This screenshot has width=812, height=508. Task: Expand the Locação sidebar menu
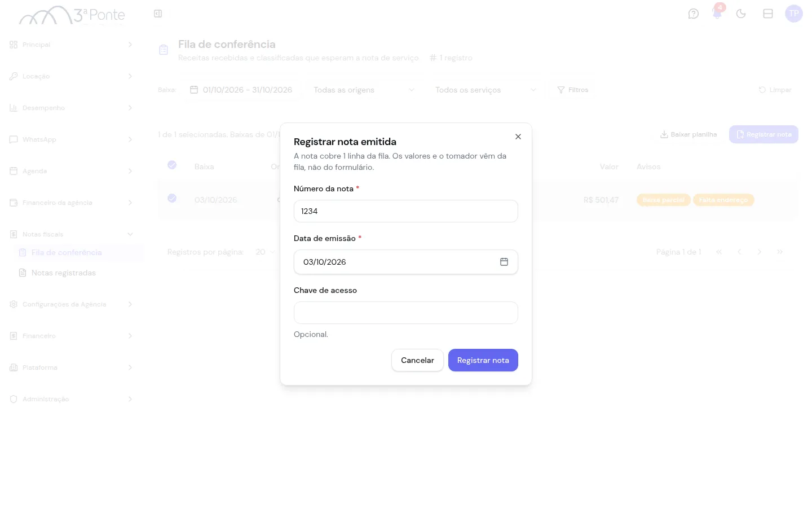coord(72,76)
